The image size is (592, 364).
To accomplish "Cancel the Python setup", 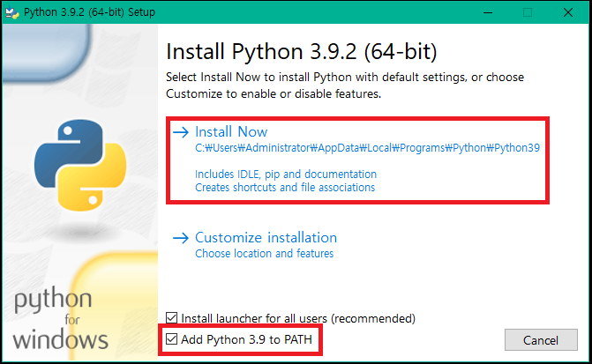I will (x=541, y=340).
